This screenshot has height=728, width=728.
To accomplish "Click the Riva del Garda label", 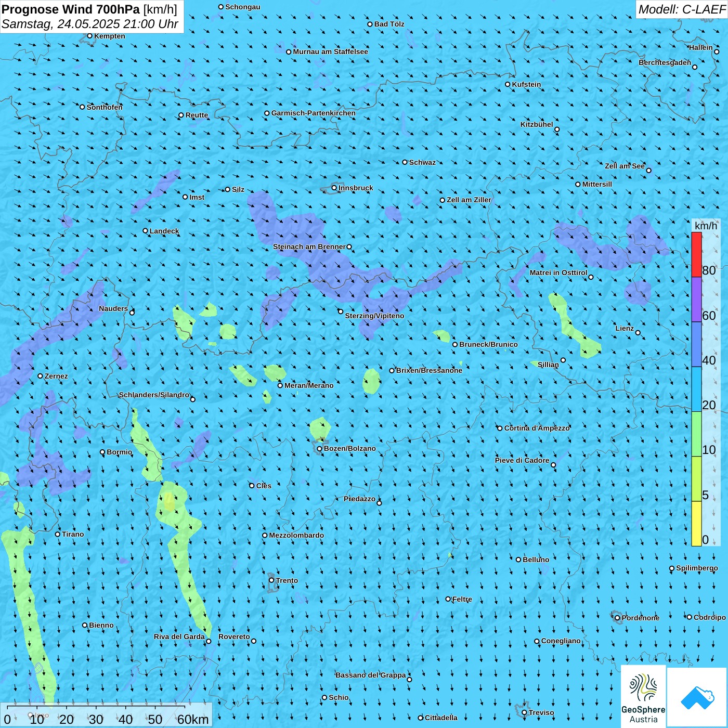I will (179, 636).
